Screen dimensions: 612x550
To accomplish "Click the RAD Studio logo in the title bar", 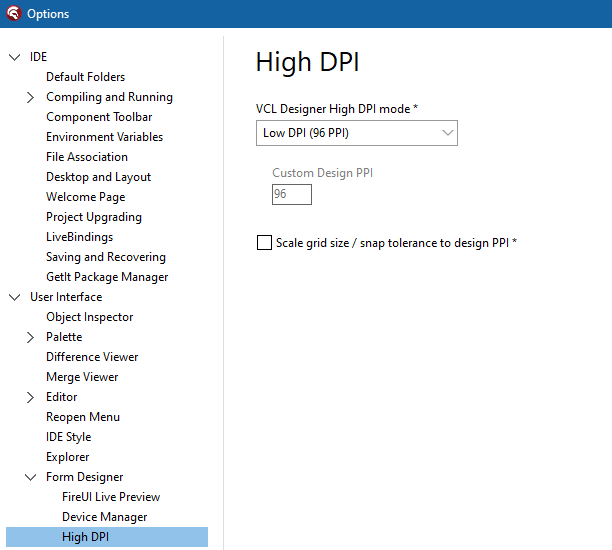I will pyautogui.click(x=14, y=13).
